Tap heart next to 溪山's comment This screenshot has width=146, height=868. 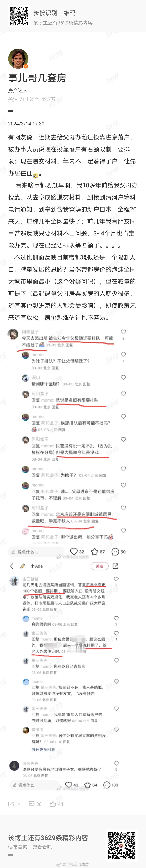click(x=123, y=377)
